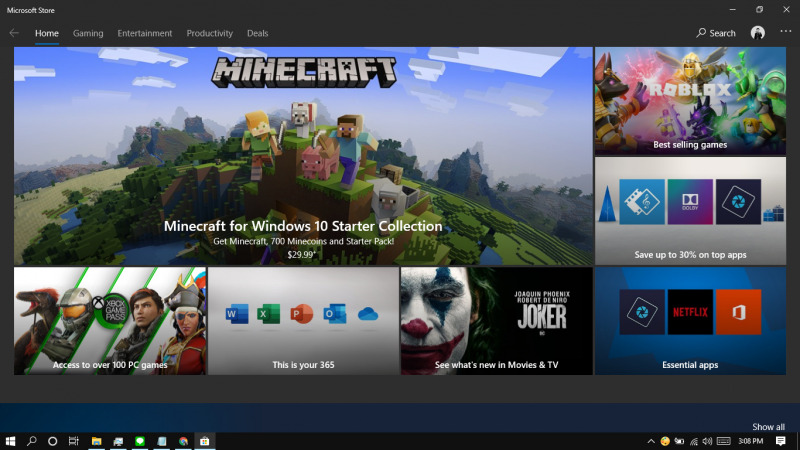
Task: Open File Explorer from the taskbar
Action: [96, 441]
